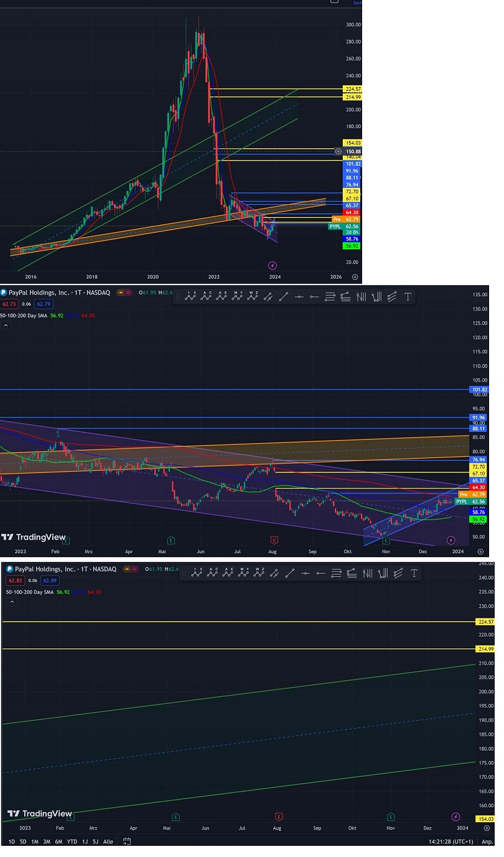Select Elliott impulse wave 1-5 tool, middle chart

click(190, 296)
